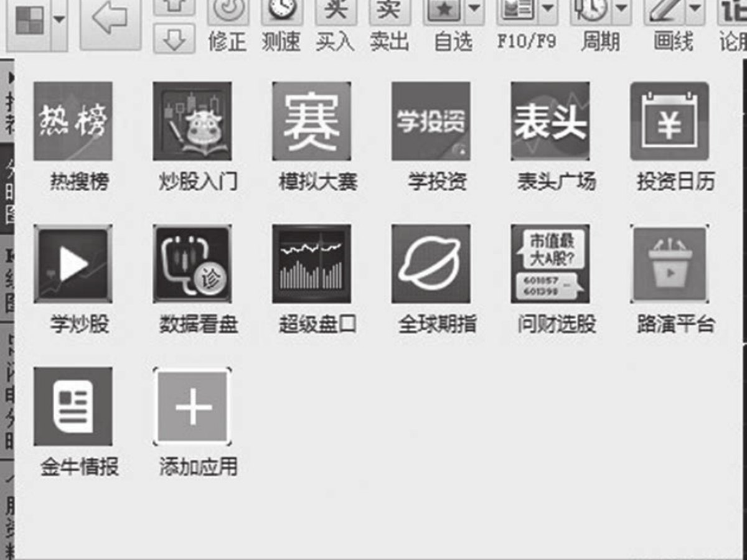Image resolution: width=747 pixels, height=560 pixels.
Task: Click the 金牛情报 label text
Action: (x=79, y=467)
